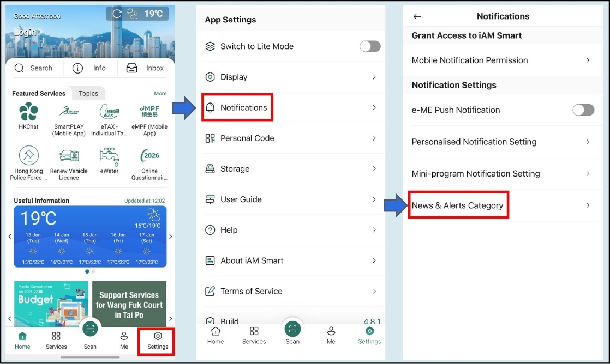This screenshot has width=610, height=364.
Task: Enable e-ME Push Notification toggle
Action: pos(583,110)
